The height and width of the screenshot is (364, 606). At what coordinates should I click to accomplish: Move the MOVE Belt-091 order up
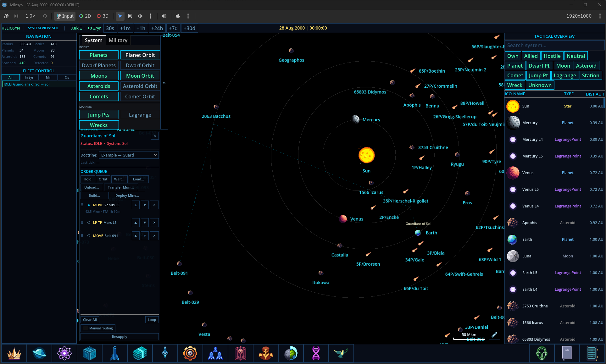[136, 236]
